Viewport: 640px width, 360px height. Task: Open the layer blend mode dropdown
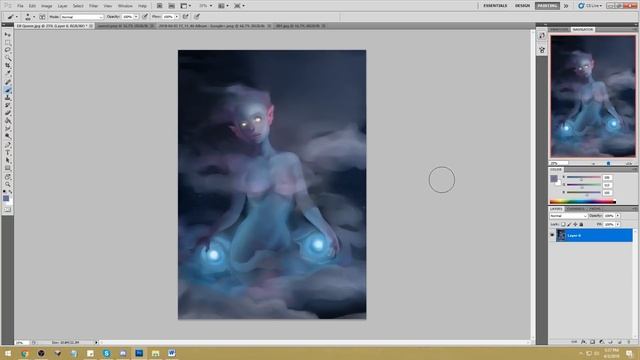coord(568,216)
